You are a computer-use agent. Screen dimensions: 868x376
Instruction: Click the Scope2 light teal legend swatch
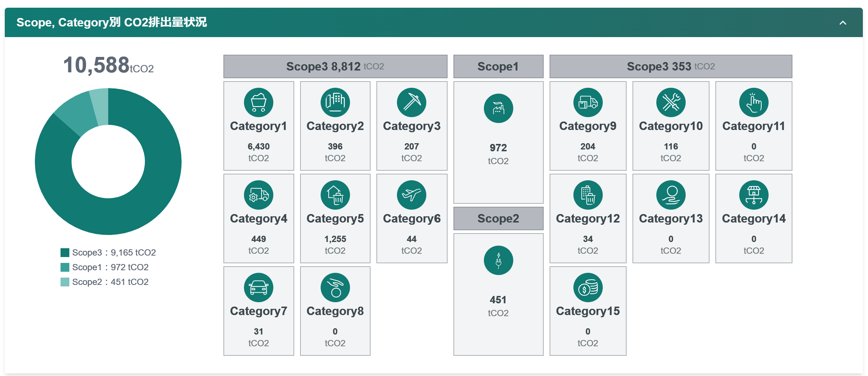click(65, 282)
